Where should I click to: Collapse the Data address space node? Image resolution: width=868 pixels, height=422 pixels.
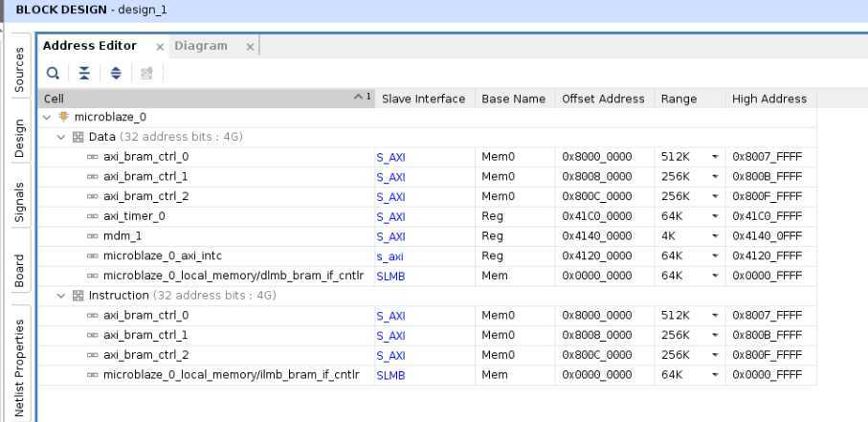pos(61,138)
